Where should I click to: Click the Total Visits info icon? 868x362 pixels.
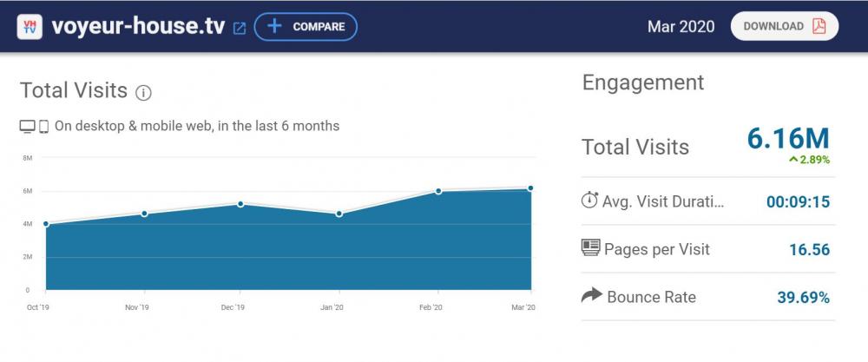[144, 92]
